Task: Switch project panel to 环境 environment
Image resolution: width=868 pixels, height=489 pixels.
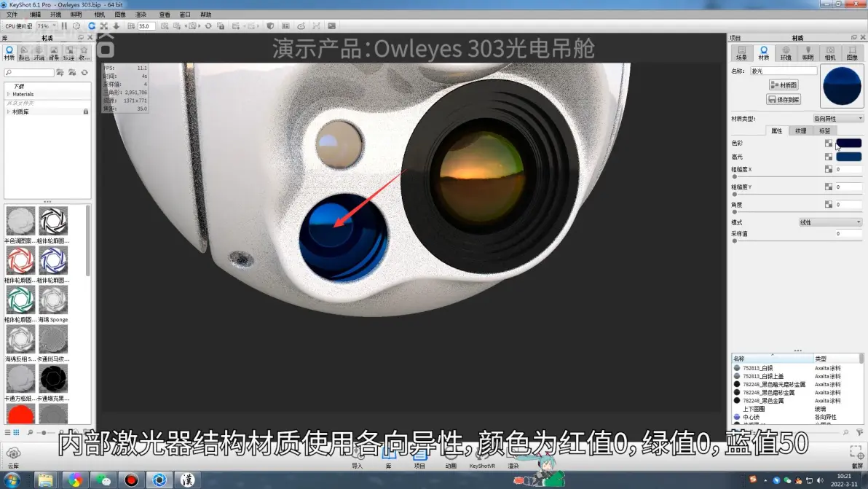Action: (786, 53)
